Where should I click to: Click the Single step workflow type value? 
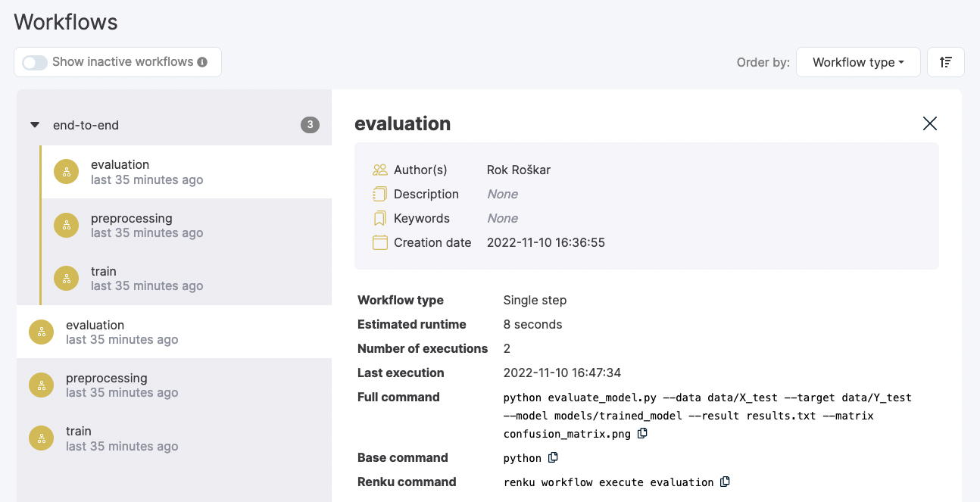[x=535, y=300]
